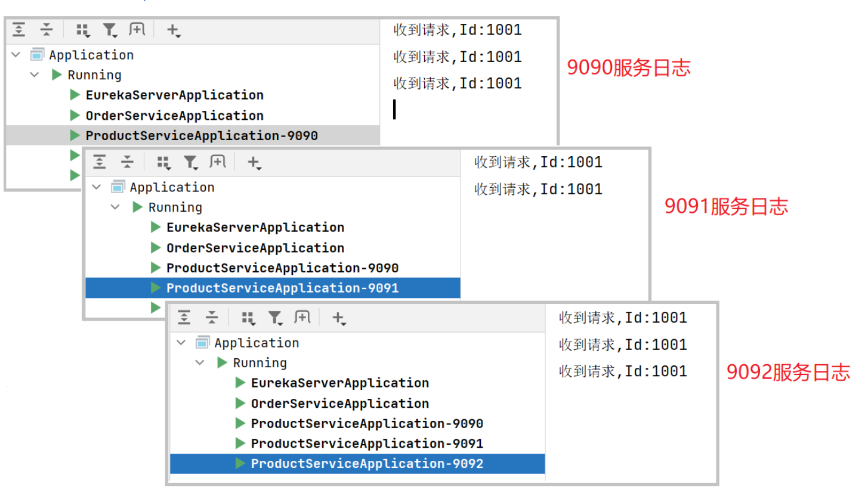Select ProductServiceApplication-9090 in the 9092-selected panel

point(367,424)
